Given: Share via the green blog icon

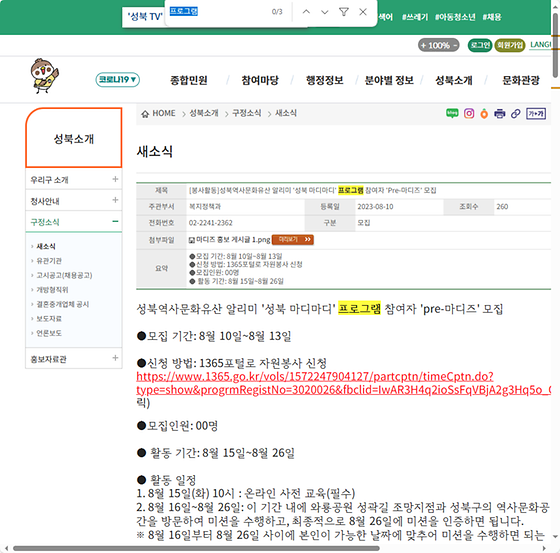Looking at the screenshot, I should pos(452,114).
